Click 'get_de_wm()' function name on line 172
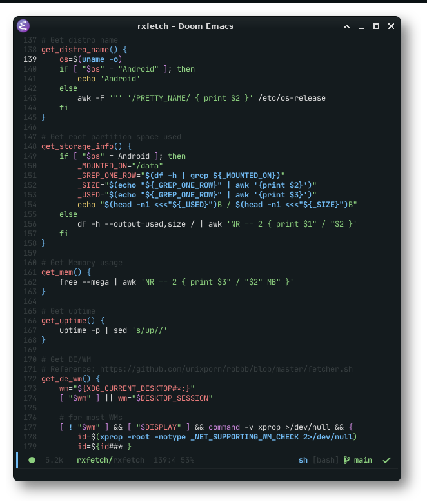 click(66, 379)
